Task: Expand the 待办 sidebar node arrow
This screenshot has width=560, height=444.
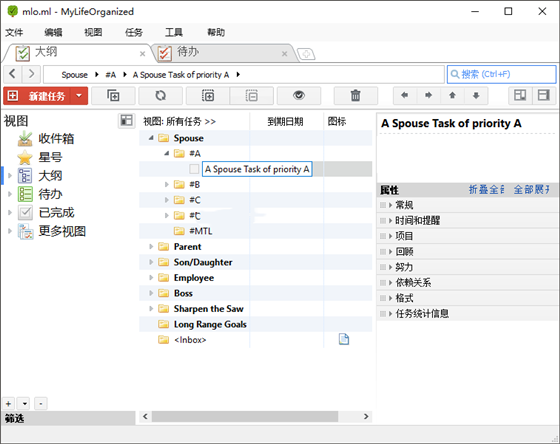Action: point(10,194)
